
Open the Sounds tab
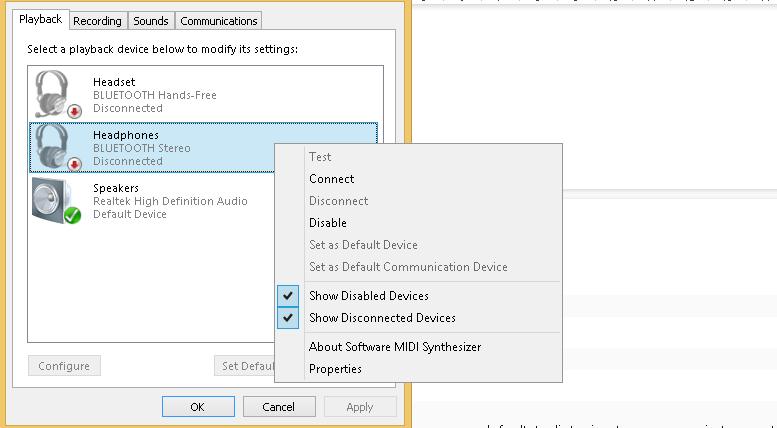click(151, 21)
